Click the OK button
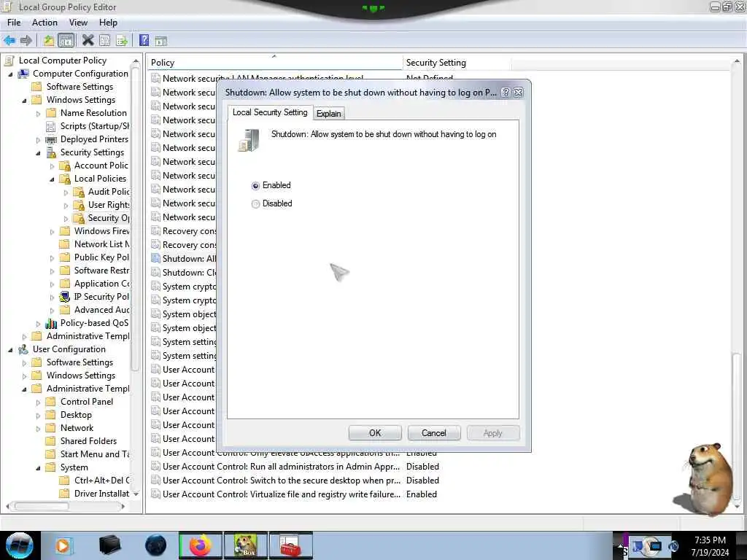The height and width of the screenshot is (560, 747). coord(375,433)
